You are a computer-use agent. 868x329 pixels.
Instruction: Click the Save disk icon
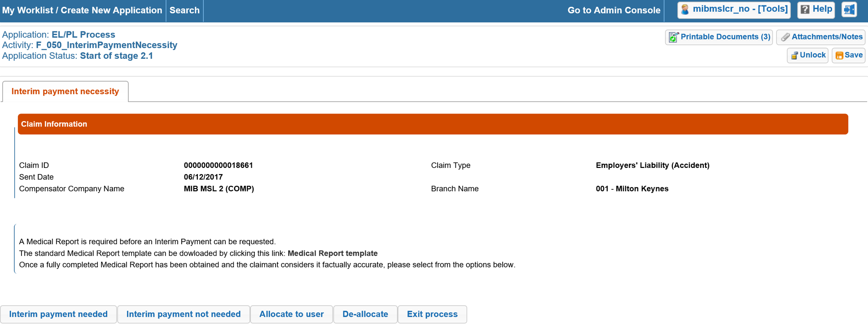[839, 55]
